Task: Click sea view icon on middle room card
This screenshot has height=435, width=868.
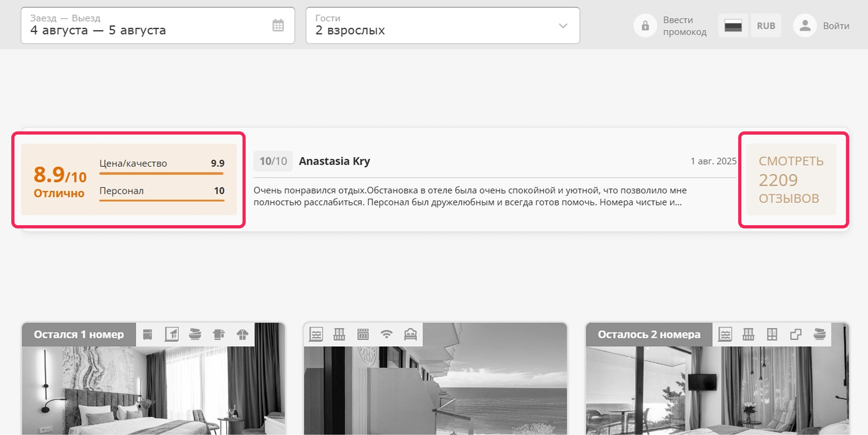Action: coord(316,335)
